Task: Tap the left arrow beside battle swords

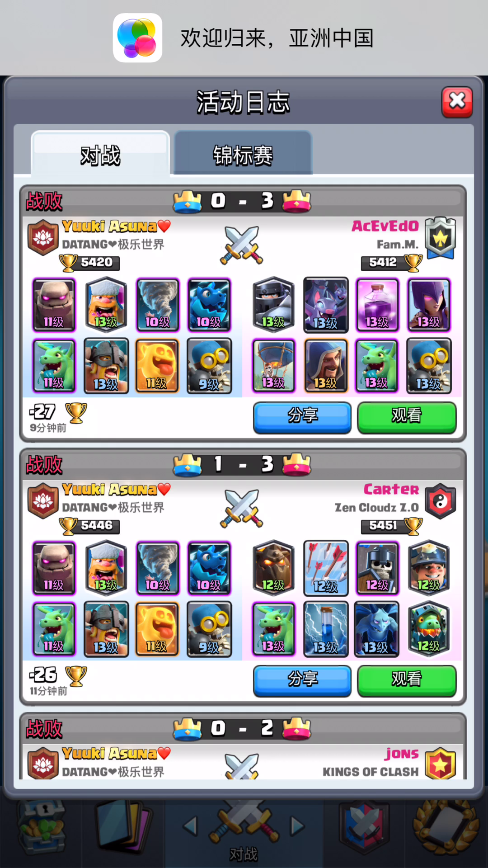Action: coord(190,826)
